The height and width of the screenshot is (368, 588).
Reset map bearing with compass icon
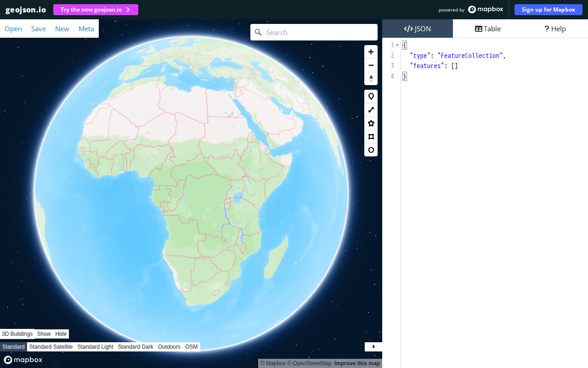(x=371, y=79)
